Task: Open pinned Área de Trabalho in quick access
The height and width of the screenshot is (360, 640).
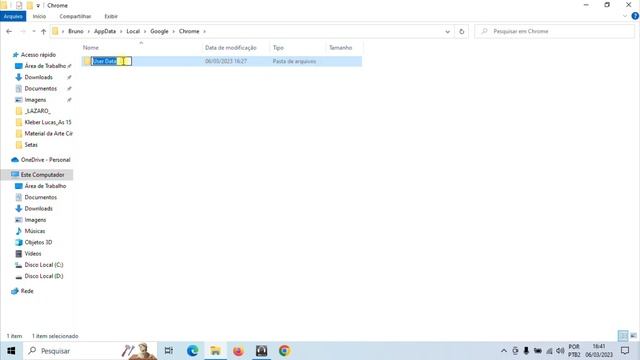Action: pyautogui.click(x=45, y=66)
